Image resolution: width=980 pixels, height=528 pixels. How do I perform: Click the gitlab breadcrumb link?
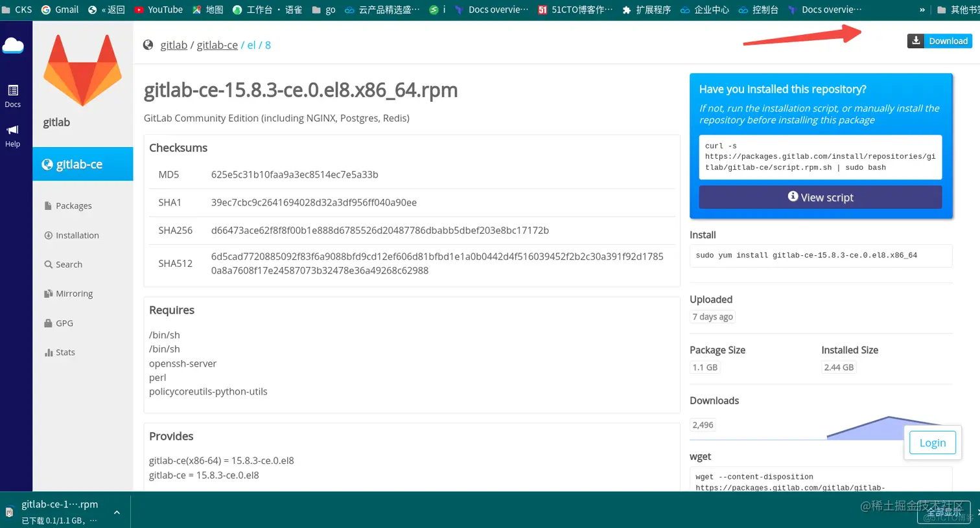174,45
